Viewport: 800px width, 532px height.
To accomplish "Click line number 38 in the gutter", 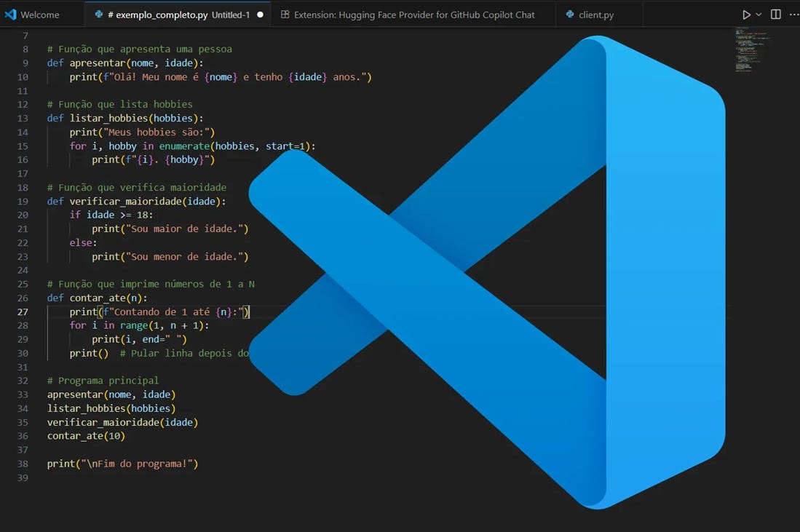I will [23, 464].
